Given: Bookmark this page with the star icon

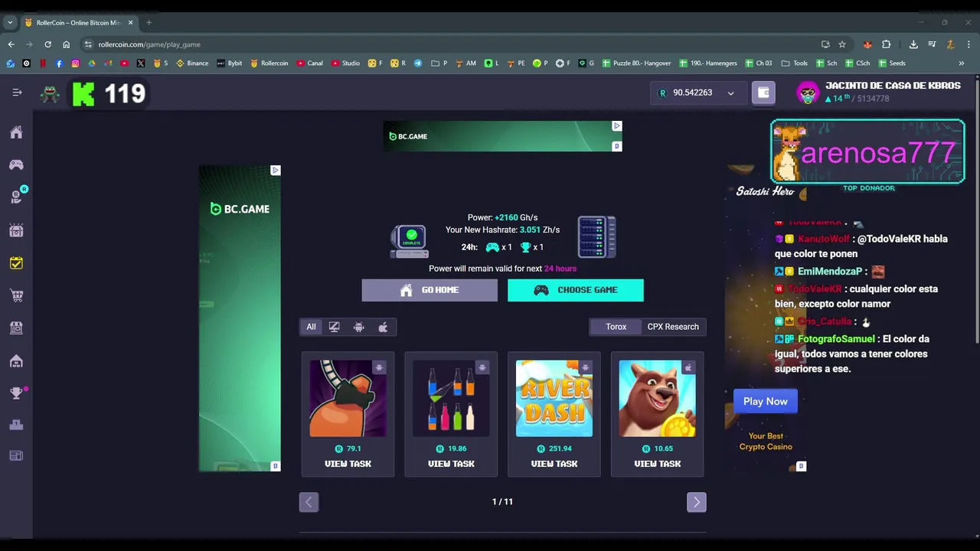Looking at the screenshot, I should tap(842, 44).
